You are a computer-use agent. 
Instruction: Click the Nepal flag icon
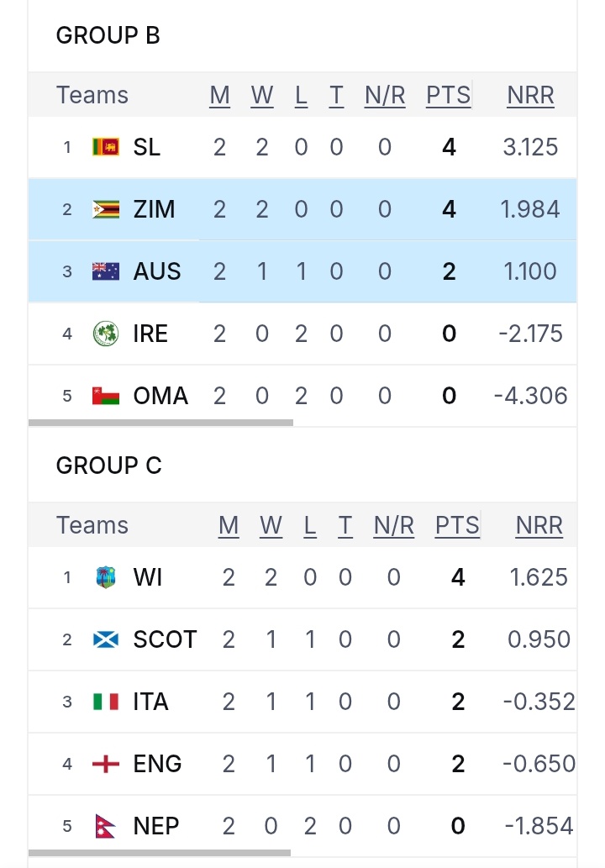(x=106, y=826)
